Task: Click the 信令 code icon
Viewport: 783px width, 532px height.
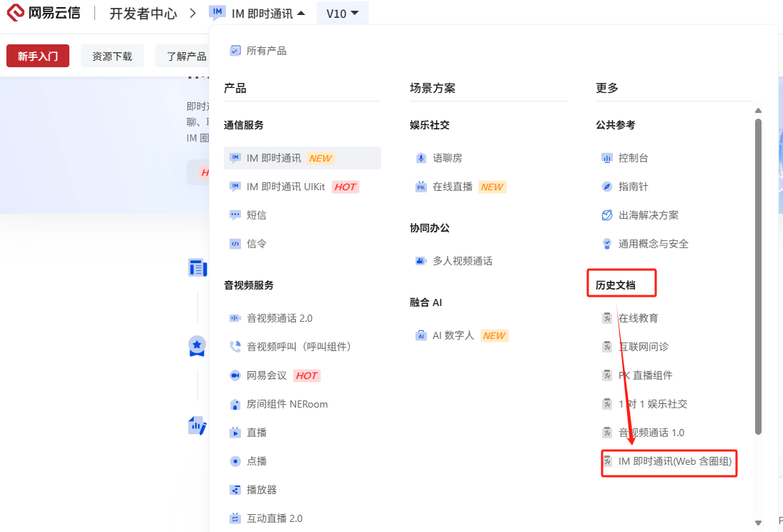Action: [x=235, y=244]
